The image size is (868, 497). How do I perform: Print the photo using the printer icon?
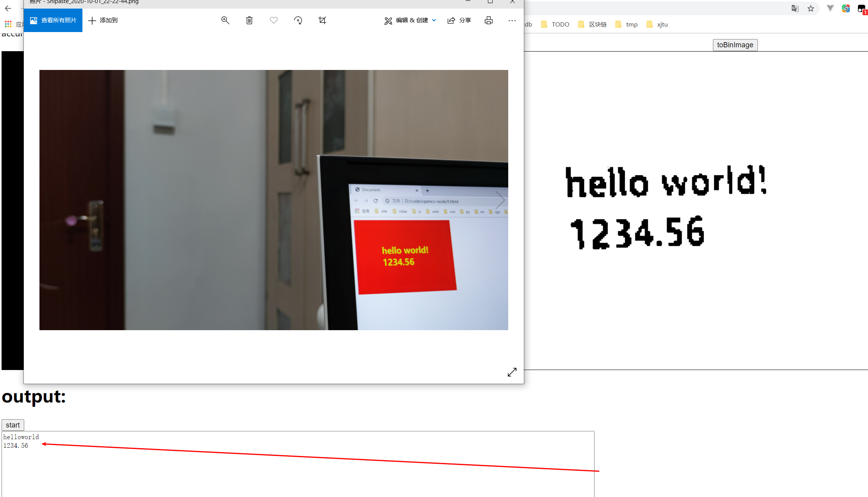click(489, 20)
